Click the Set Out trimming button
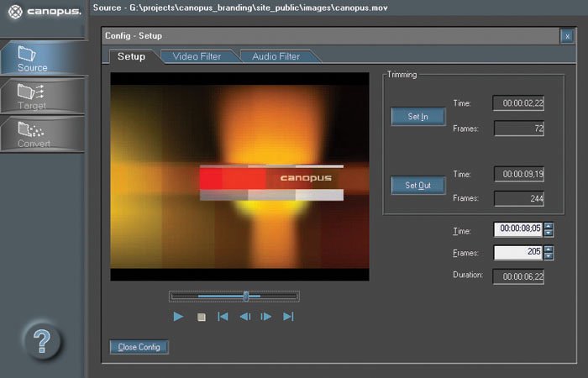 417,185
